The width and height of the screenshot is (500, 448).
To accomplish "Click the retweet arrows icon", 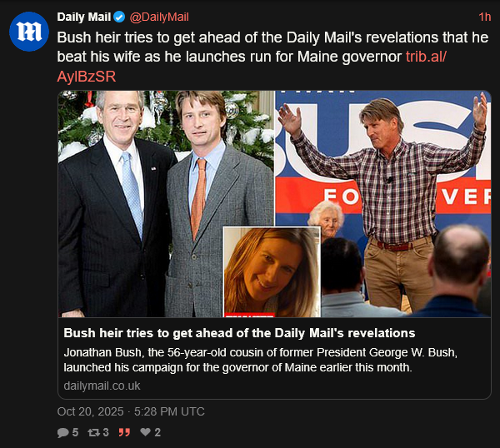I will (x=93, y=432).
